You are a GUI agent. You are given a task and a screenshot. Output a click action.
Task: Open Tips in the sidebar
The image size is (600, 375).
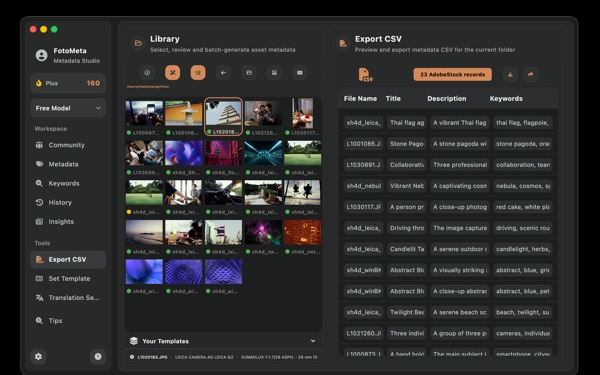(68, 321)
